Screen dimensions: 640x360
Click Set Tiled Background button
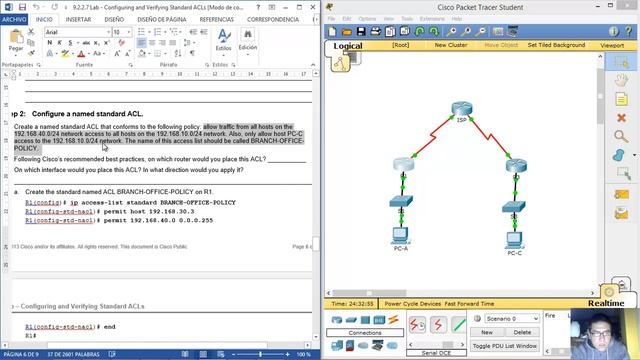(x=556, y=45)
